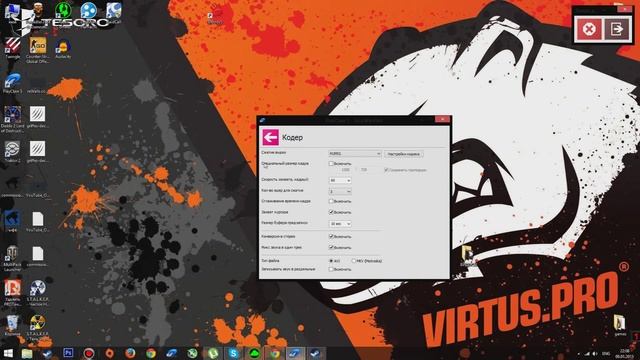Viewport: 640px width, 360px height.
Task: Open the MultiPack Launcher desktop shortcut
Action: (x=12, y=259)
